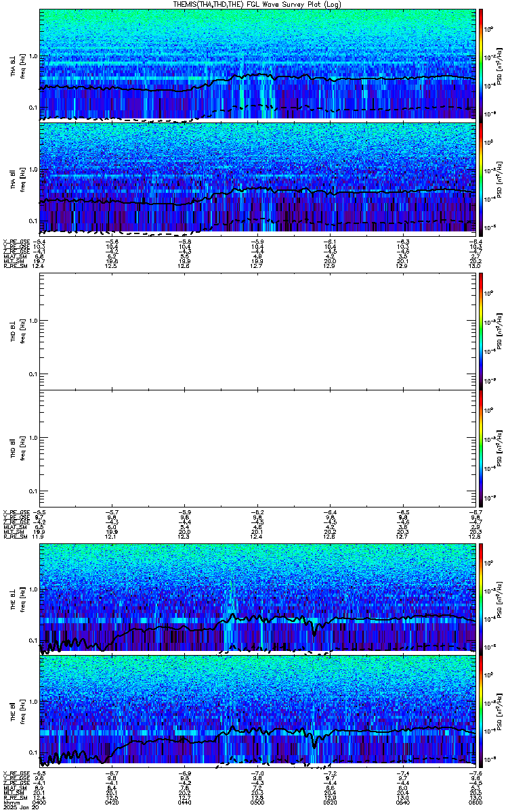This screenshot has height=812, width=508.
Task: Click the 0.1 tick on THE B⊥ axis
Action: click(33, 639)
